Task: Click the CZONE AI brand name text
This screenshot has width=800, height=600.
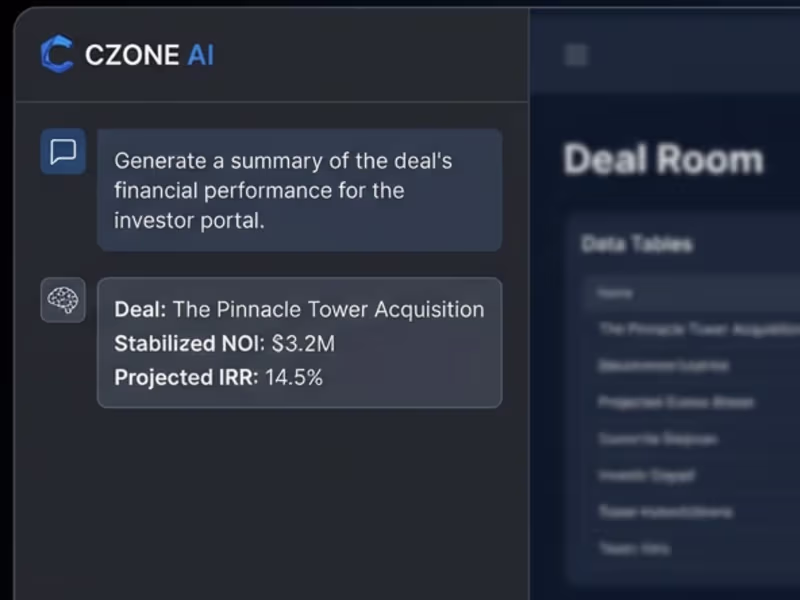Action: (x=149, y=55)
